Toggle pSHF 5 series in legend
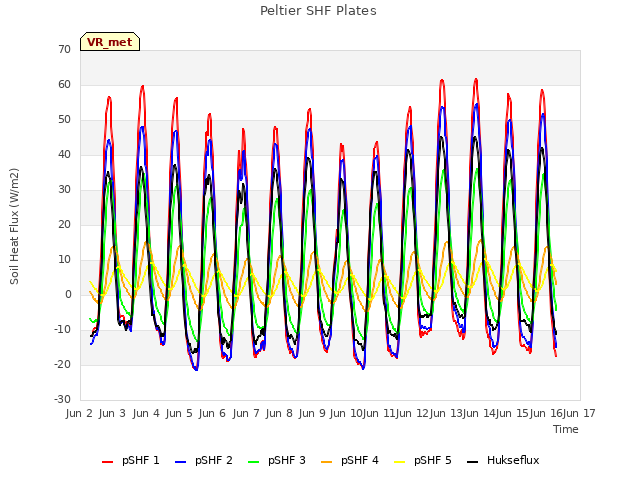This screenshot has height=480, width=640. (x=423, y=460)
